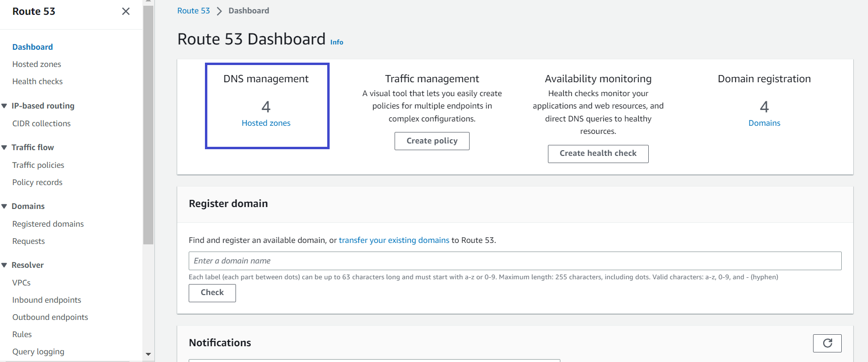The height and width of the screenshot is (362, 868).
Task: Click the hosted zones count 4
Action: pyautogui.click(x=266, y=107)
